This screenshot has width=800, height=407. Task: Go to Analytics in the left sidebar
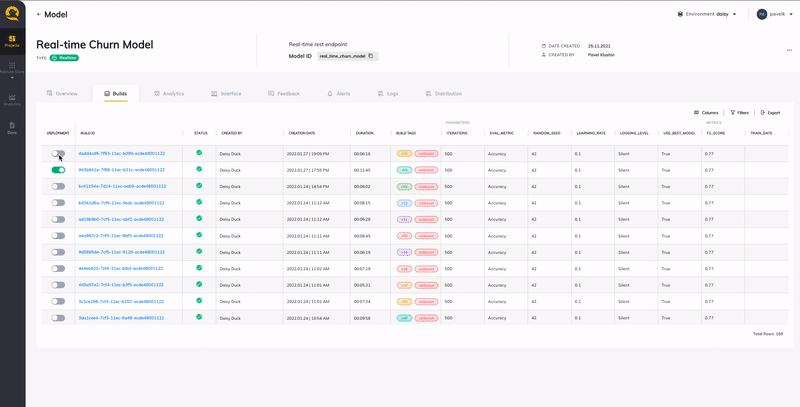tap(12, 99)
